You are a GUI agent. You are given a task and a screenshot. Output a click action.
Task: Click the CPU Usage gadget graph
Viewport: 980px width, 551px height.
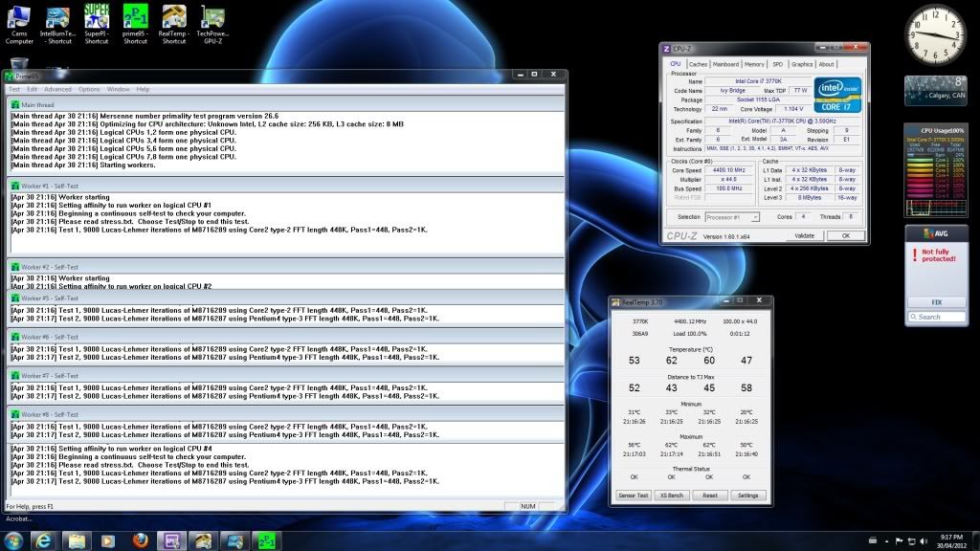(936, 208)
